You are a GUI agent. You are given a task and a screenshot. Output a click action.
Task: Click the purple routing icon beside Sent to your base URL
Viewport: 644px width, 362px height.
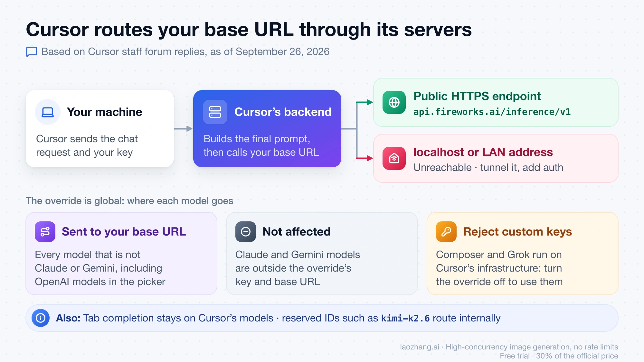pos(45,232)
